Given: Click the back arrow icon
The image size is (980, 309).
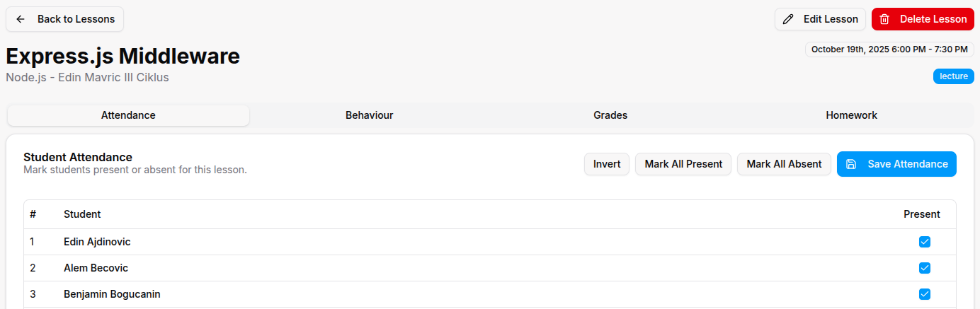Looking at the screenshot, I should pos(21,19).
